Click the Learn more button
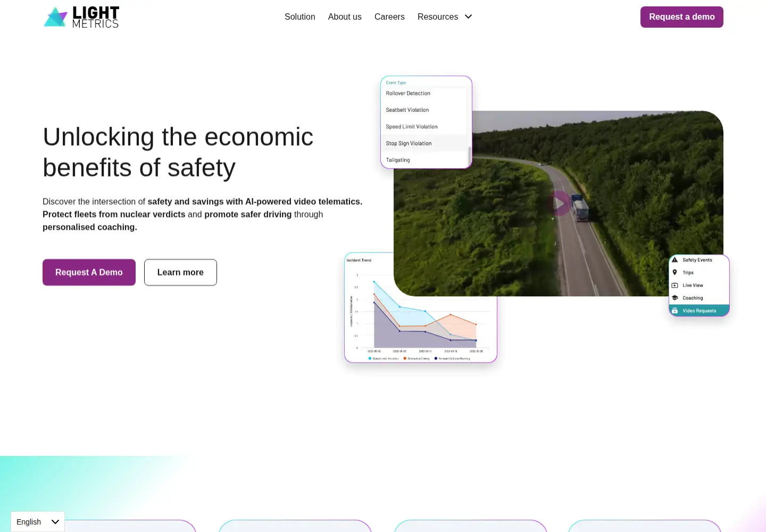This screenshot has height=532, width=766. [180, 272]
